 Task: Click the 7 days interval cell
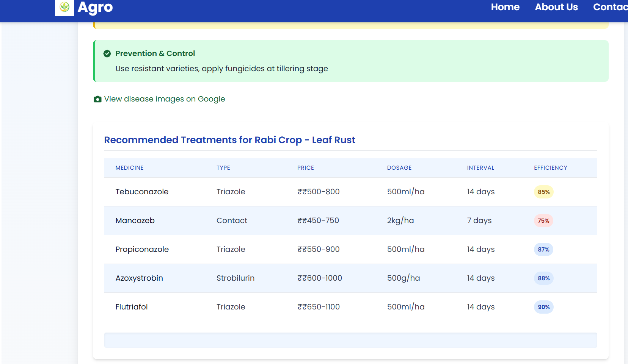[479, 221]
